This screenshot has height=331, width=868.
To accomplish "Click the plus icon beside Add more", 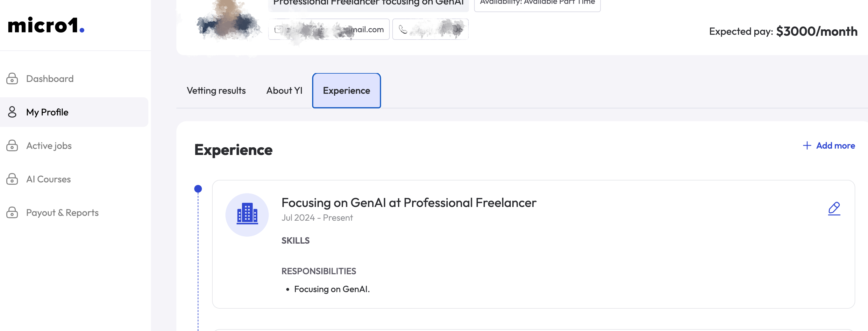I will tap(807, 145).
